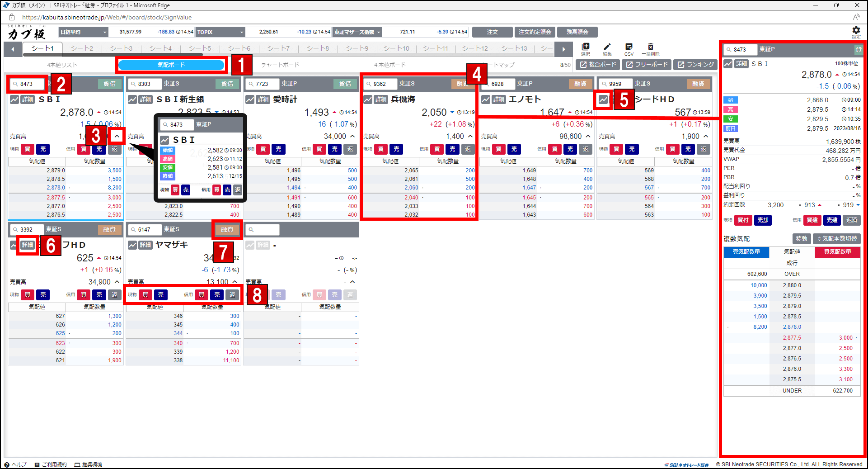Click 詳細 button on 愛時計 card
This screenshot has height=469, width=868.
[263, 99]
